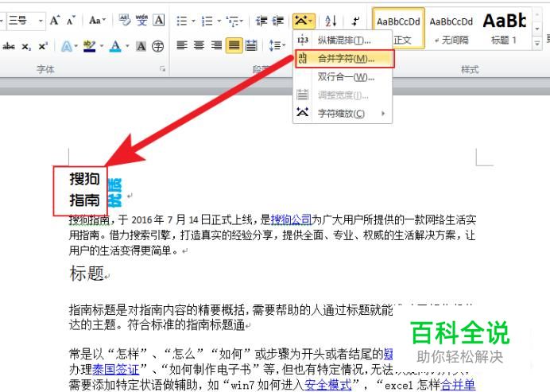
Task: Click the Sort (A-Z) icon
Action: tap(331, 21)
